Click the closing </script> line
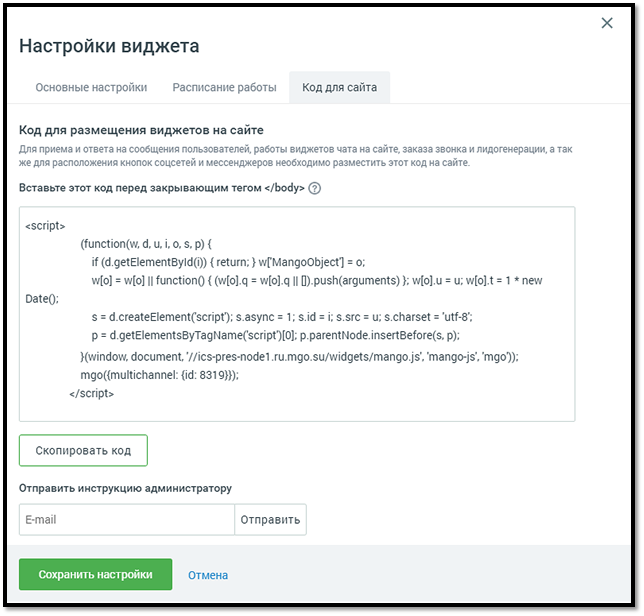644x616 pixels. 92,393
